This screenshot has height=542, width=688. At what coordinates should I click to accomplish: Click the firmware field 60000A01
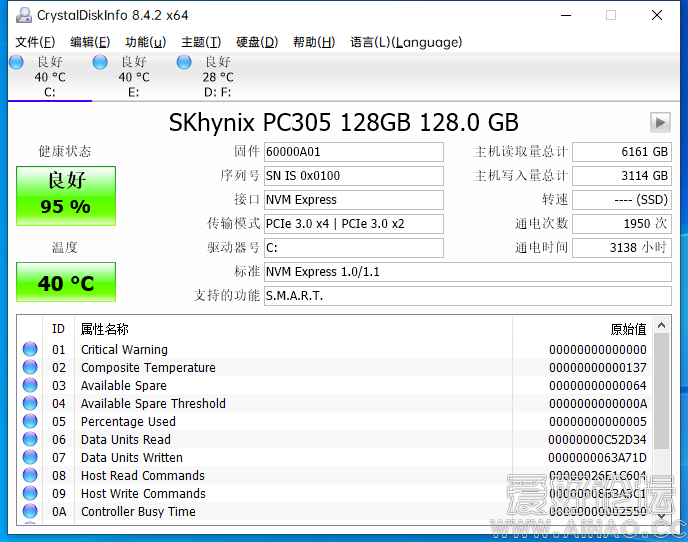click(x=354, y=152)
